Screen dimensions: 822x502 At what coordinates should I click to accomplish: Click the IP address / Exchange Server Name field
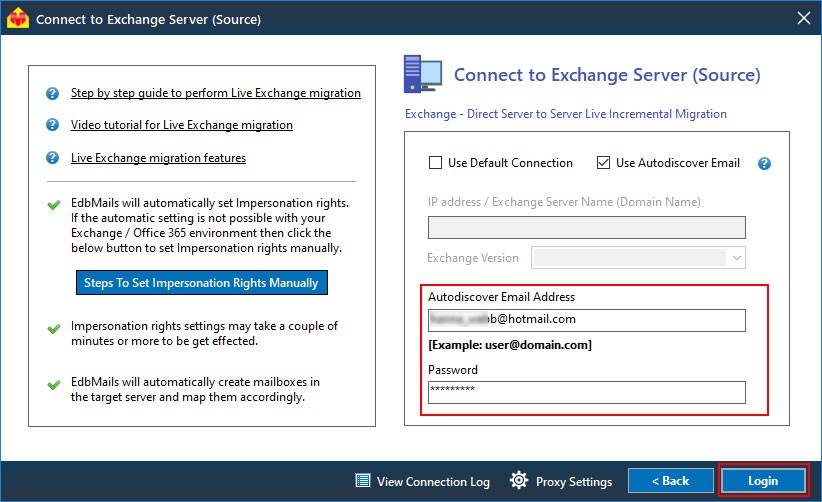click(587, 227)
